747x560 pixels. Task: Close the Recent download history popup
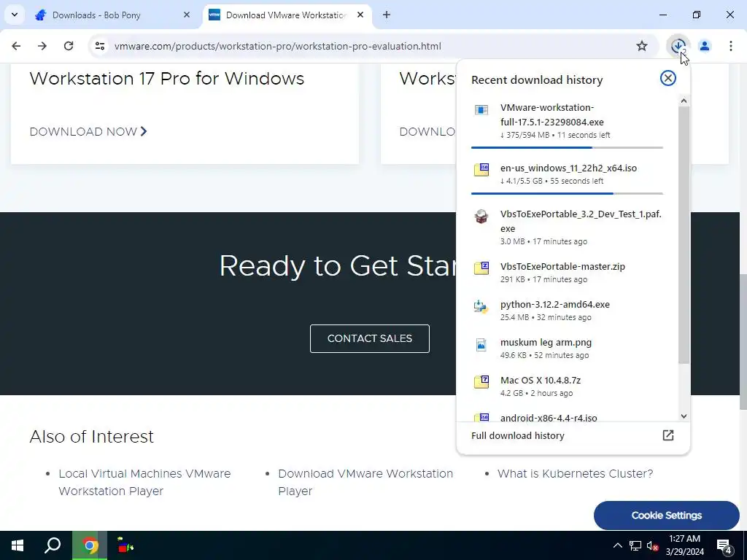point(668,78)
